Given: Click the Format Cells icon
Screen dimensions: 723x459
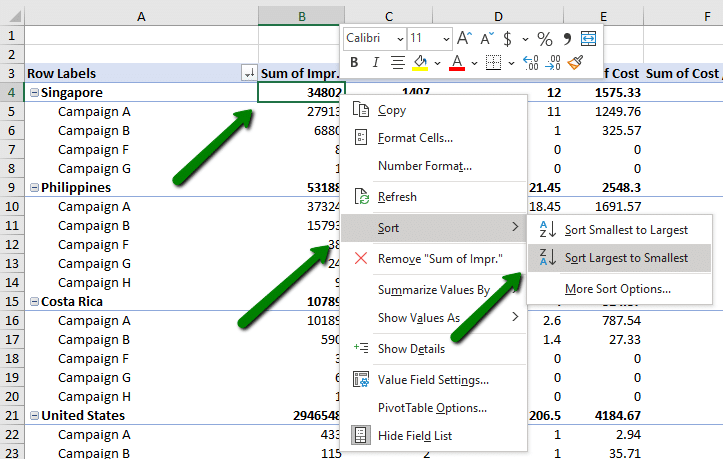Looking at the screenshot, I should [361, 137].
